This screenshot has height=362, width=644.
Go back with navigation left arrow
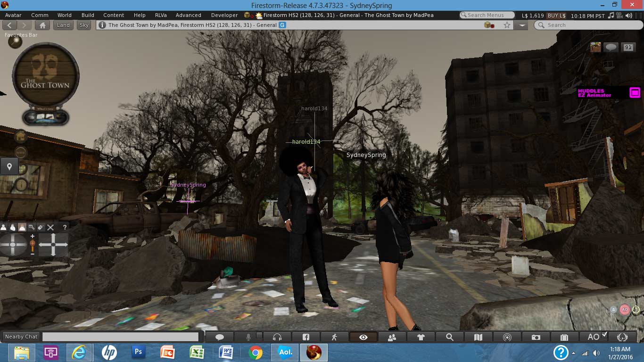(x=10, y=25)
